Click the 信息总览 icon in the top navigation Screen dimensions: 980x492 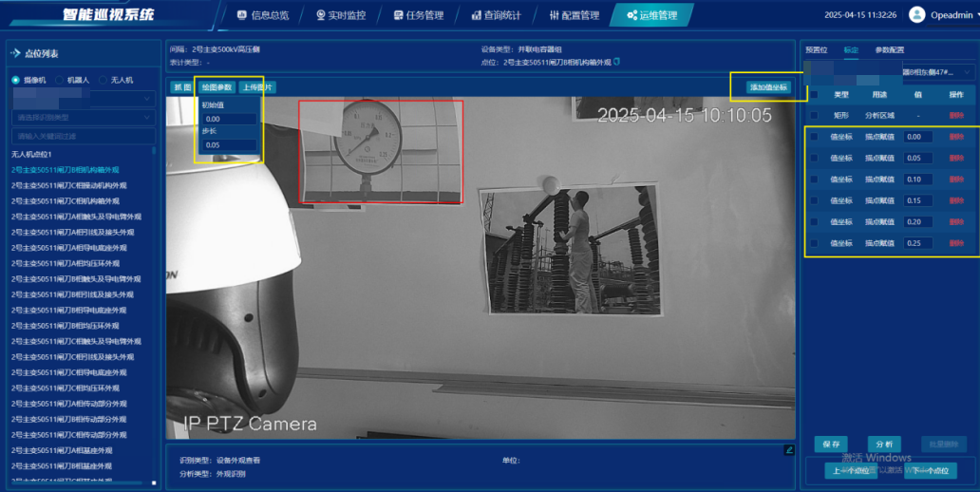pyautogui.click(x=241, y=15)
